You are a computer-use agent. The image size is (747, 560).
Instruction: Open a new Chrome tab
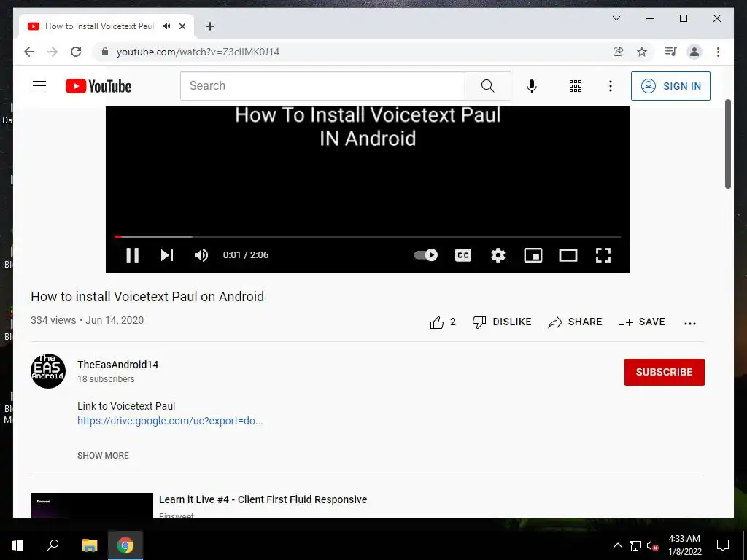pos(210,26)
